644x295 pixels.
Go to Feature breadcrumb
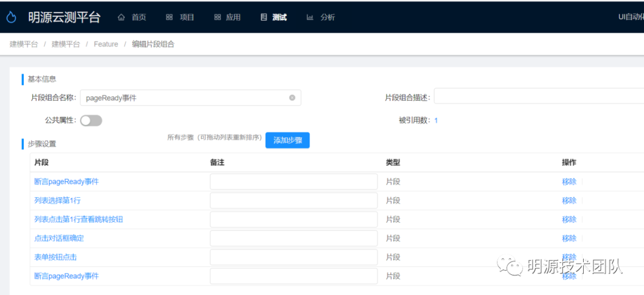[x=106, y=44]
